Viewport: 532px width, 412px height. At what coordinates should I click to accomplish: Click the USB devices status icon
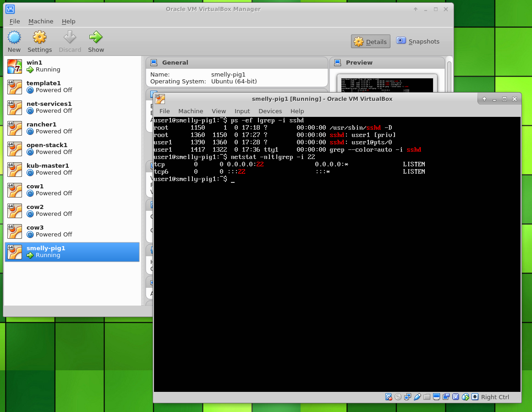tap(417, 397)
